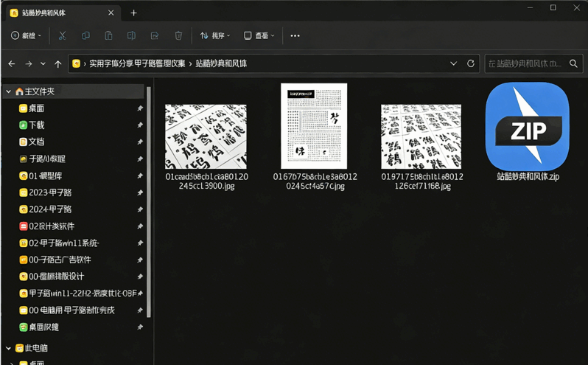Open the Sort dropdown menu
This screenshot has height=365, width=588.
pos(215,35)
